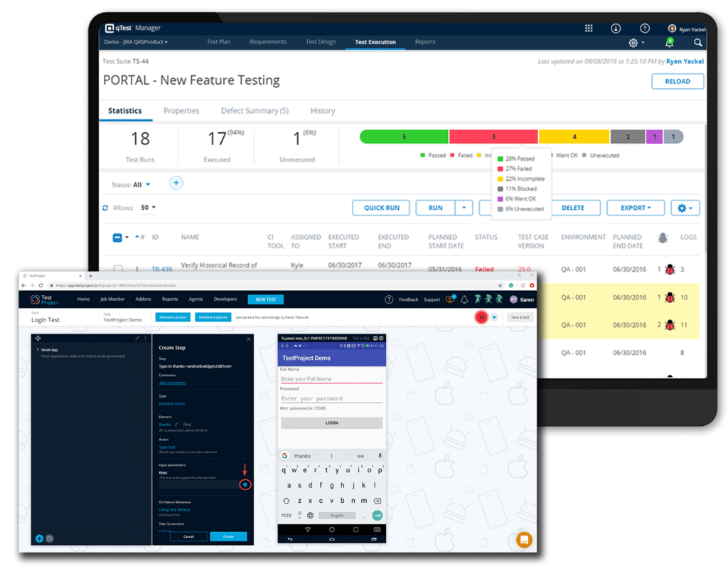Viewport: 728px width, 569px height.
Task: Open the EXPORT dropdown
Action: 636,208
